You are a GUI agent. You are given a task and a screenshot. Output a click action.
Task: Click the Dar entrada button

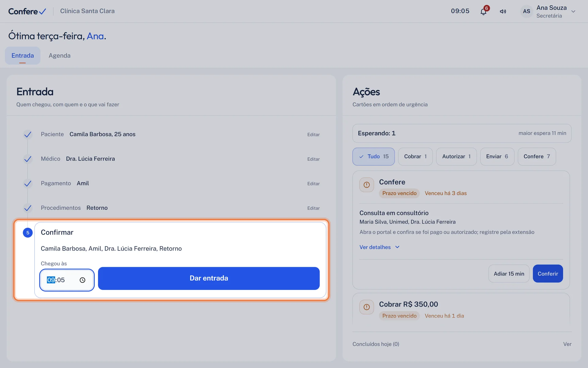point(209,278)
